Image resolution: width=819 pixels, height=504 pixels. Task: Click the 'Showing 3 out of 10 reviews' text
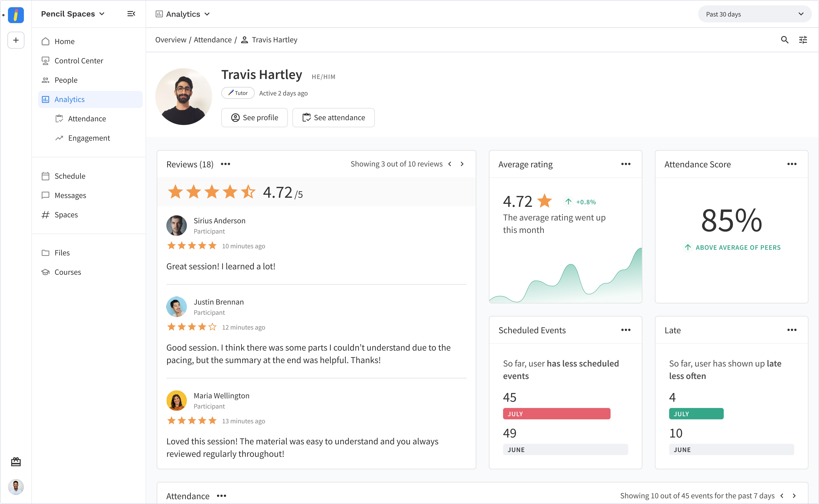click(x=397, y=164)
